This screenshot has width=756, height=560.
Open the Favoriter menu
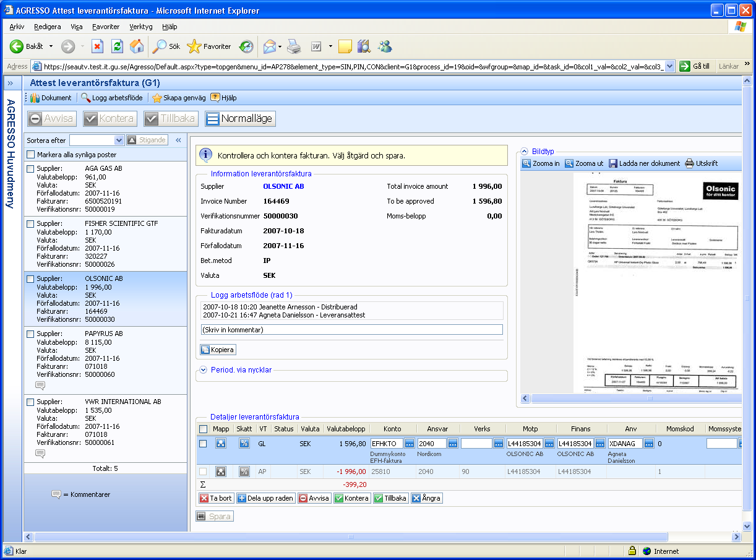click(x=106, y=27)
